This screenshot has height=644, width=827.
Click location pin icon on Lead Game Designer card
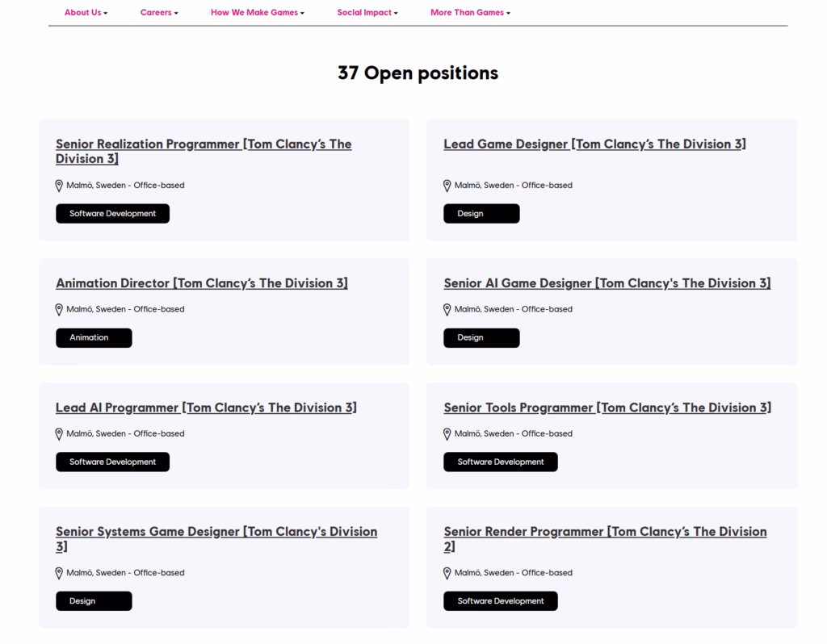[447, 186]
